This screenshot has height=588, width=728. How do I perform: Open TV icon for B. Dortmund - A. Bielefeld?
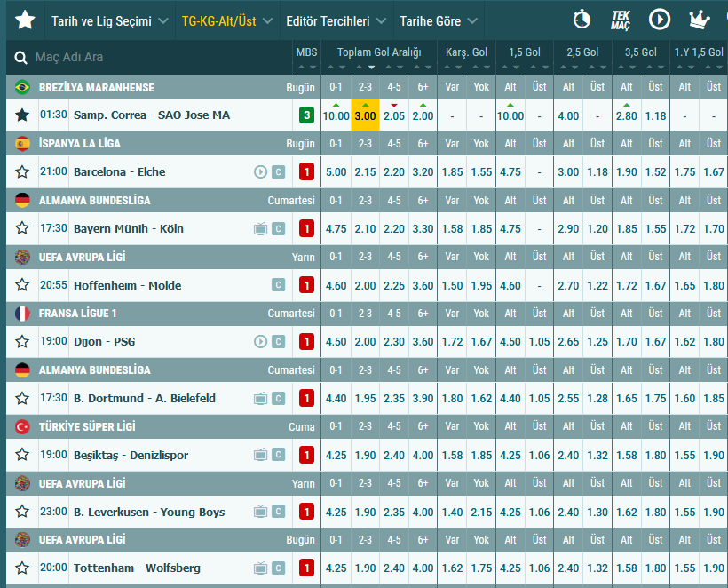coord(260,399)
